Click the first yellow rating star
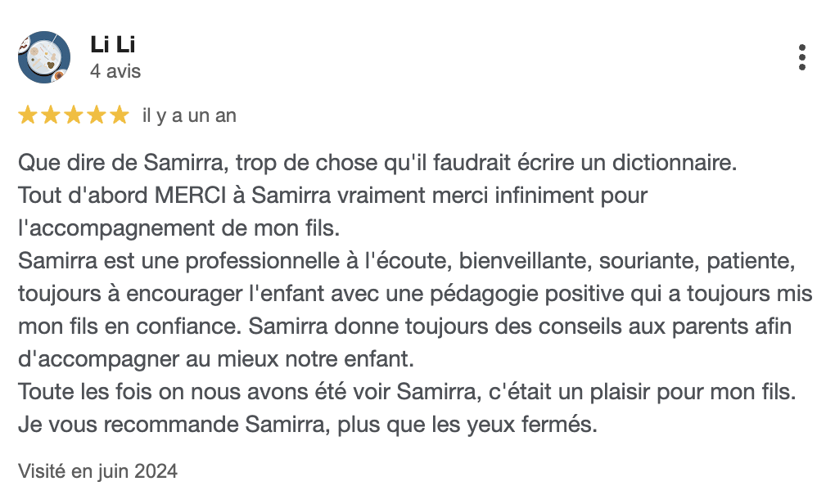Viewport: 835px width, 504px height. [28, 115]
